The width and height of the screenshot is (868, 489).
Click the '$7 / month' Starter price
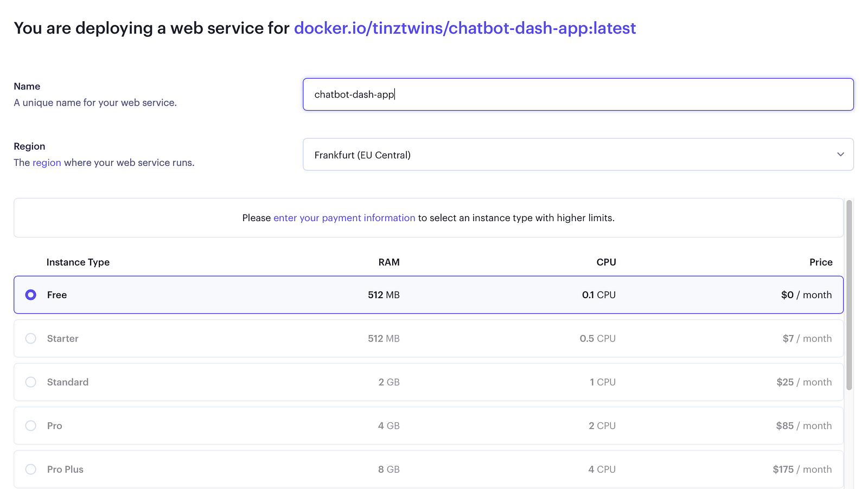[807, 338]
